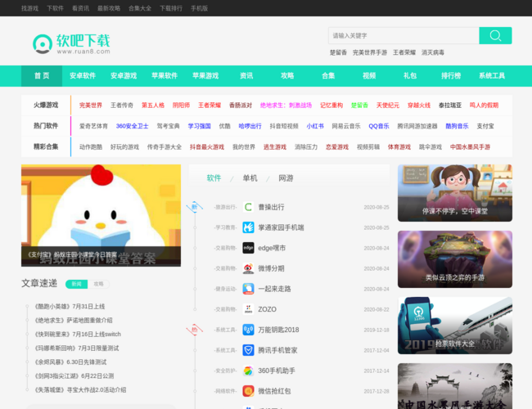Screen dimensions: 532x409
Task: Click the 新 badge marker on the timeline
Action: click(195, 206)
